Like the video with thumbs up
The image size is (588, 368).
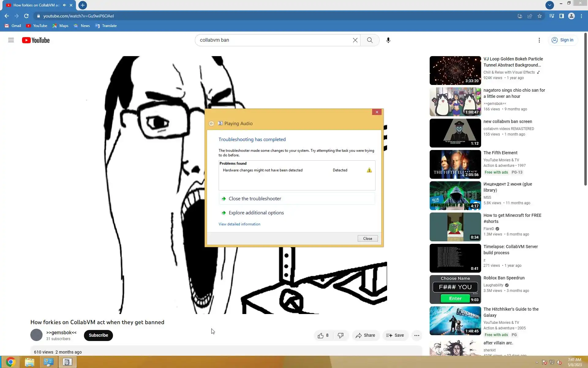point(321,335)
